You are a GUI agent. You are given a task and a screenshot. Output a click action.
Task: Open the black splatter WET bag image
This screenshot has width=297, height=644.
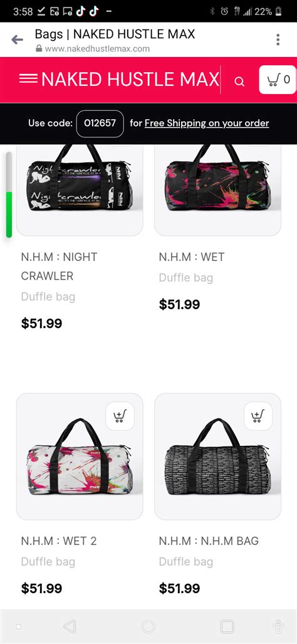tap(218, 185)
